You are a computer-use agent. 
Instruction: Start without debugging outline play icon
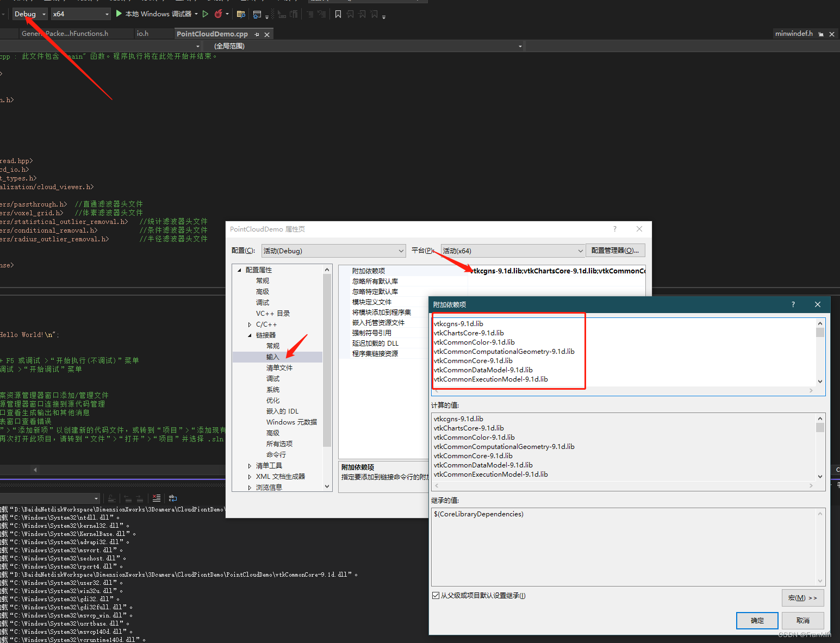[x=205, y=14]
